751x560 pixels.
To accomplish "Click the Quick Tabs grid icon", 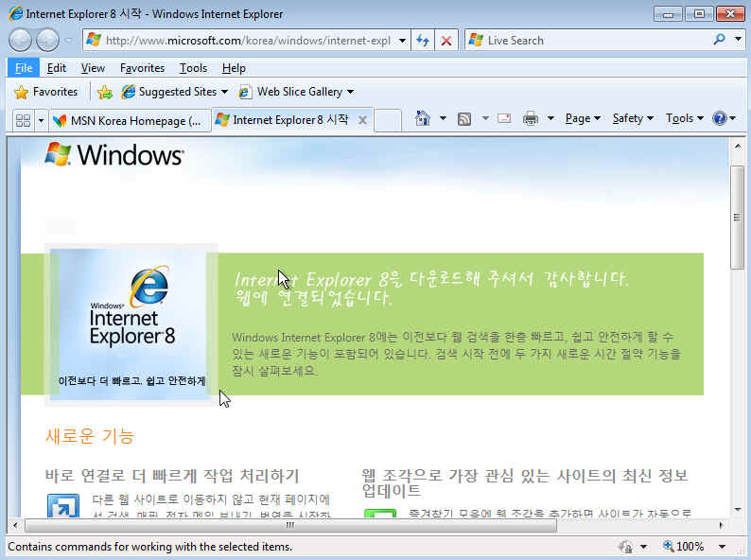I will coord(23,120).
